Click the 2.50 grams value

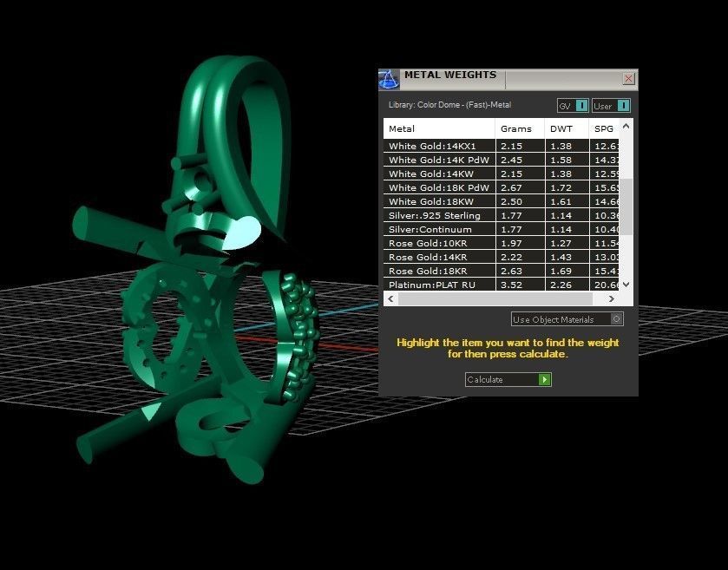(512, 201)
